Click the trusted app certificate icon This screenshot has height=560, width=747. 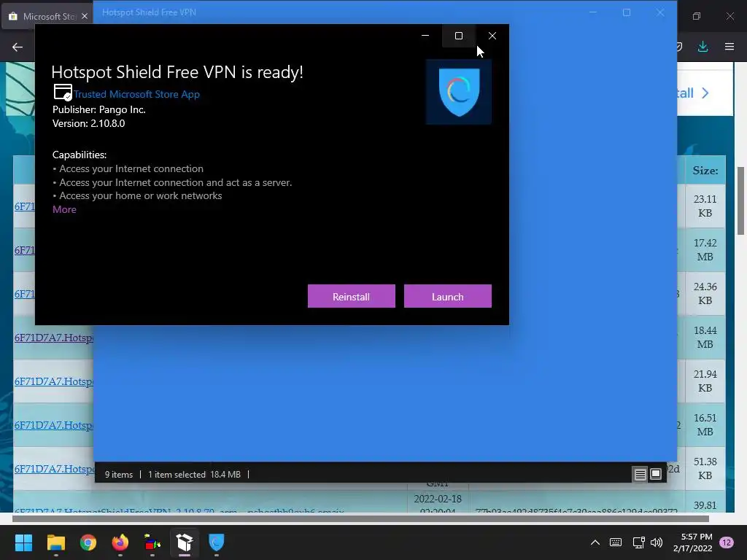(63, 93)
